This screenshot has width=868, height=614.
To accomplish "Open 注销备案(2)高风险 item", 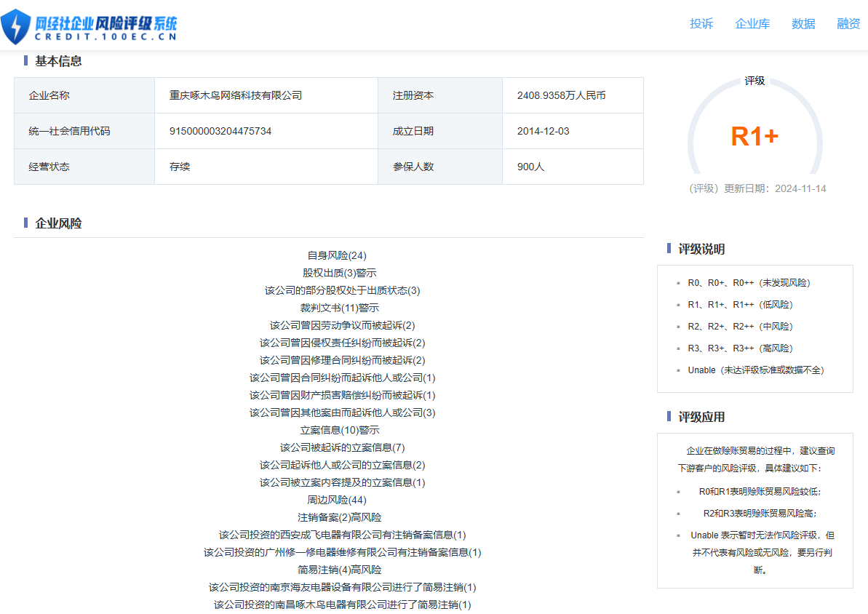I will pyautogui.click(x=340, y=517).
